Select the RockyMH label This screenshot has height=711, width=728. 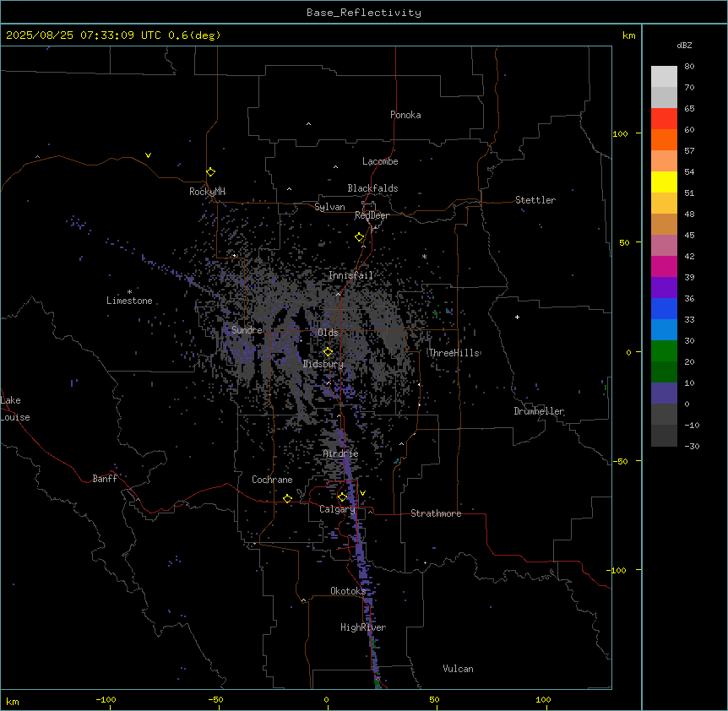[x=207, y=192]
